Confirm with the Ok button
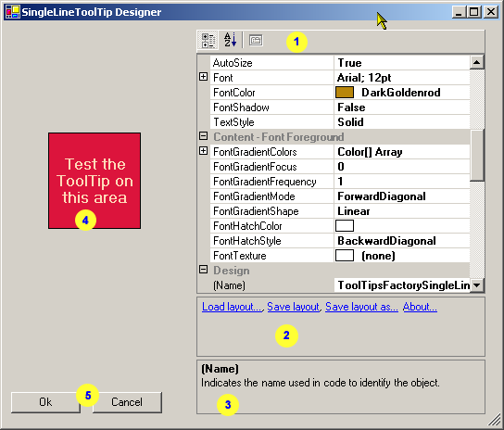Viewport: 504px width, 430px height. pos(45,402)
